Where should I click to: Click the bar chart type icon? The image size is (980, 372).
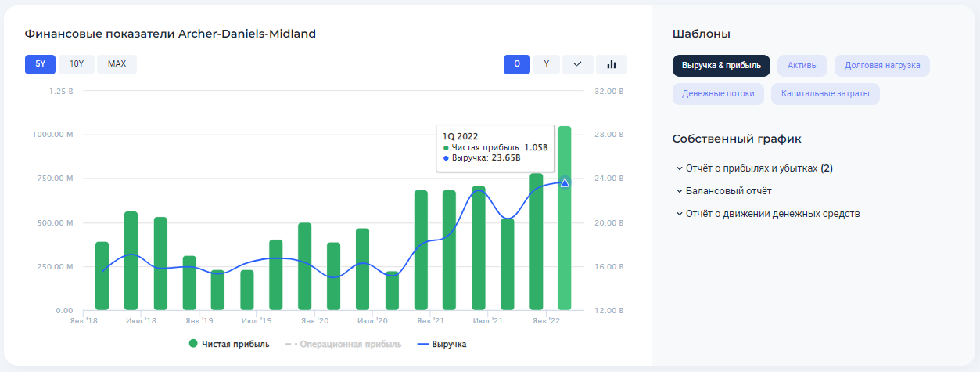pyautogui.click(x=612, y=64)
